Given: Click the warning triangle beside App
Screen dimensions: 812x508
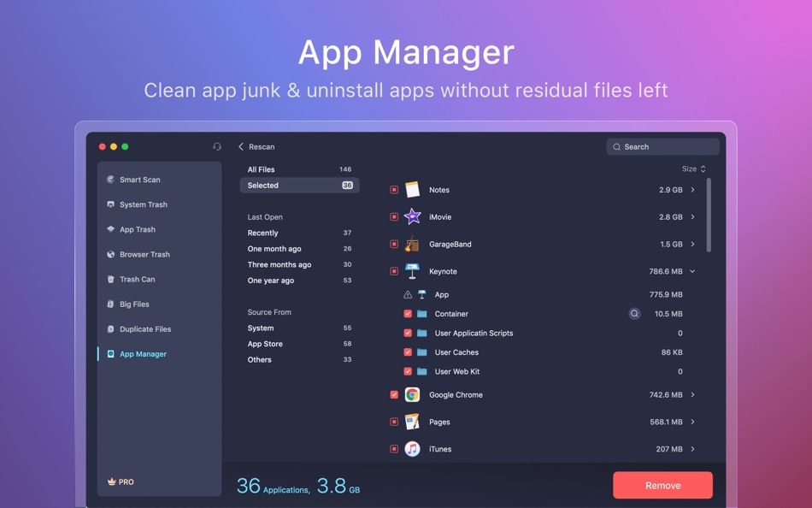Looking at the screenshot, I should (x=408, y=294).
